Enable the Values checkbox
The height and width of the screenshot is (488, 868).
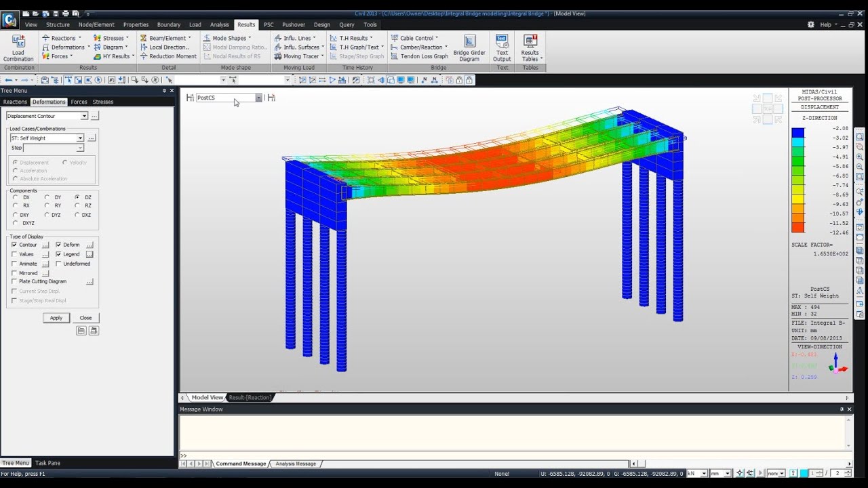click(14, 254)
